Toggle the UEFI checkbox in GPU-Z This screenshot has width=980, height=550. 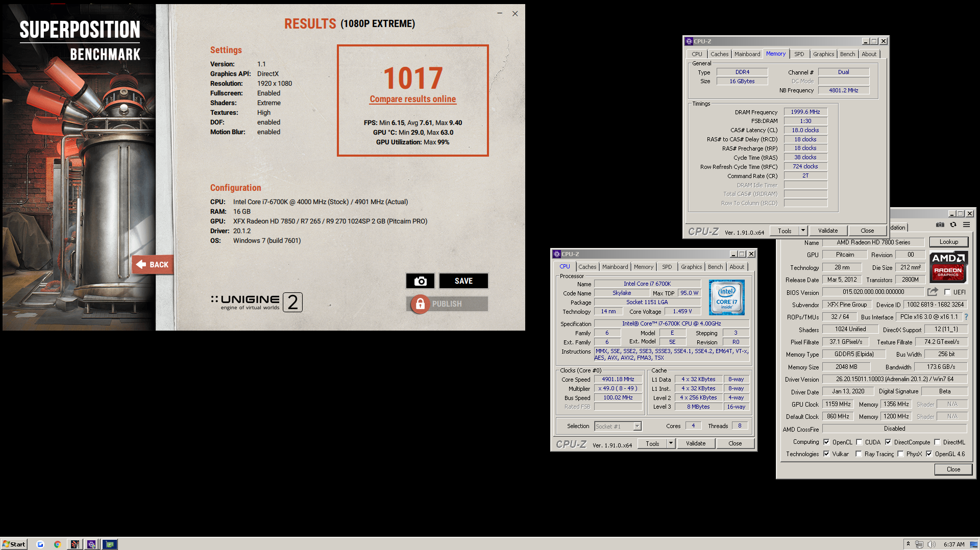point(947,292)
